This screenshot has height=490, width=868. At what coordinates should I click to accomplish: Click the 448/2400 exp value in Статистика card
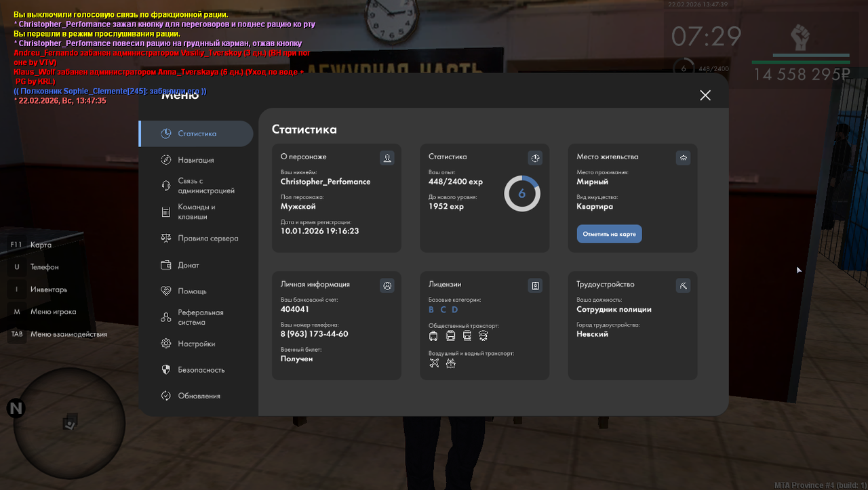coord(456,182)
